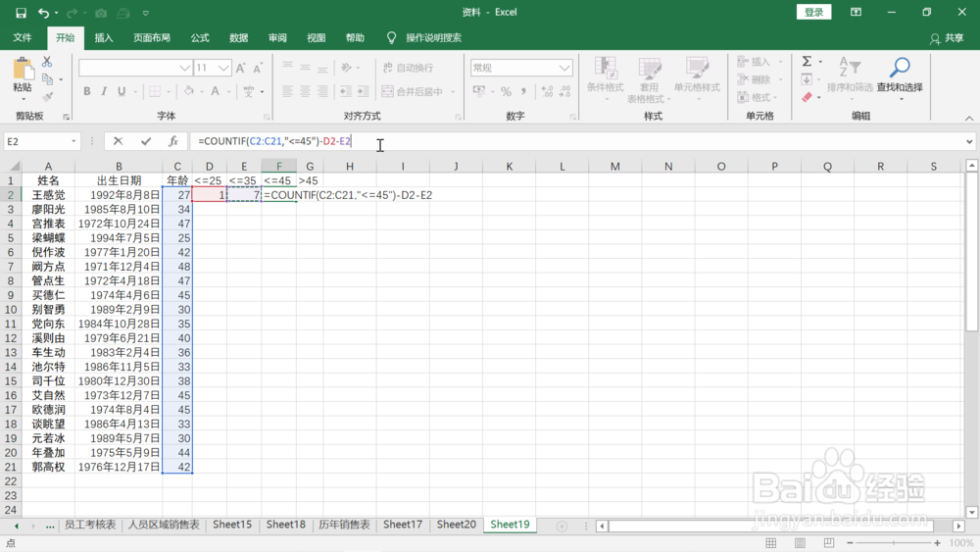
Task: Apply Format Painter brush
Action: 47,97
